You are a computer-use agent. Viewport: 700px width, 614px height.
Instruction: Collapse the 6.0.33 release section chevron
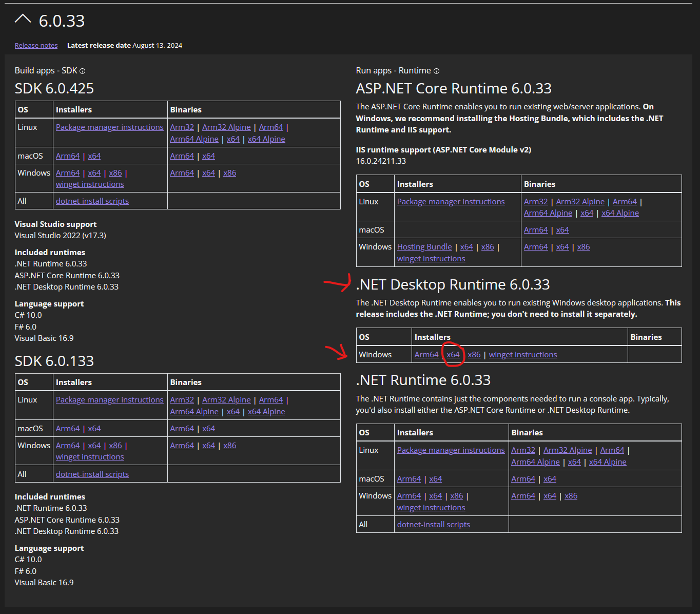(x=23, y=20)
